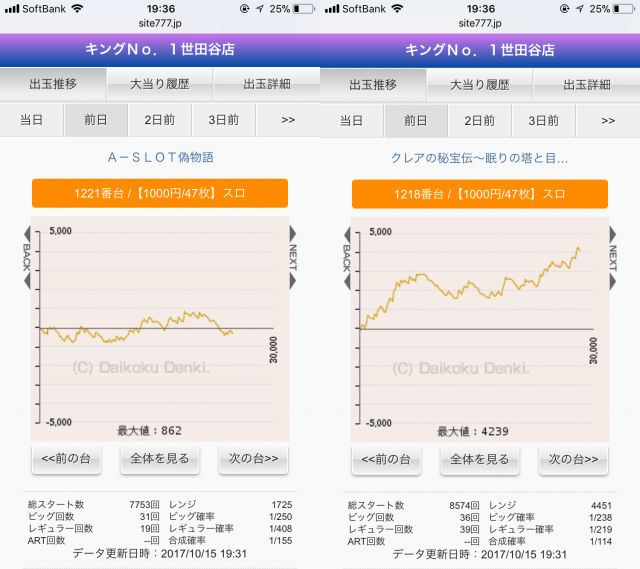Tap Wi-Fi icon in left phone status bar
This screenshot has width=640, height=569.
77,8
